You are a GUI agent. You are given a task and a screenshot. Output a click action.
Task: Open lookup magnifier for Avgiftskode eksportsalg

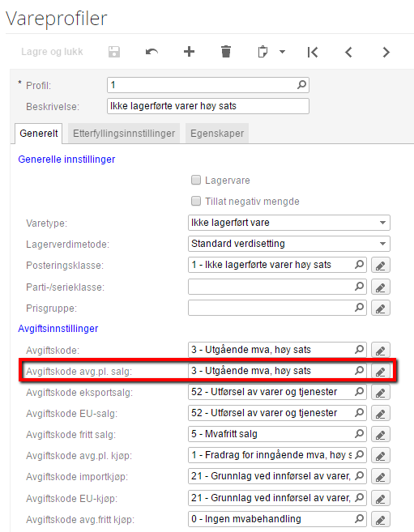(359, 392)
